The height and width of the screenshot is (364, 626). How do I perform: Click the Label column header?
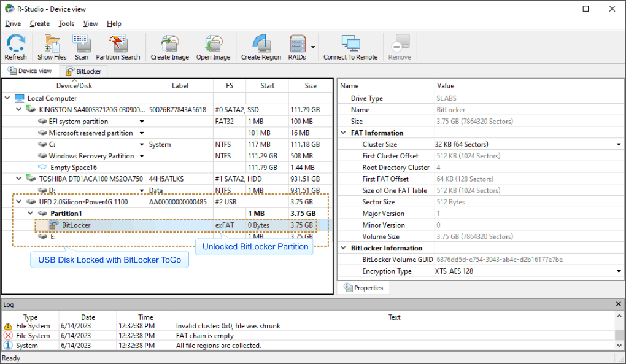tap(180, 85)
